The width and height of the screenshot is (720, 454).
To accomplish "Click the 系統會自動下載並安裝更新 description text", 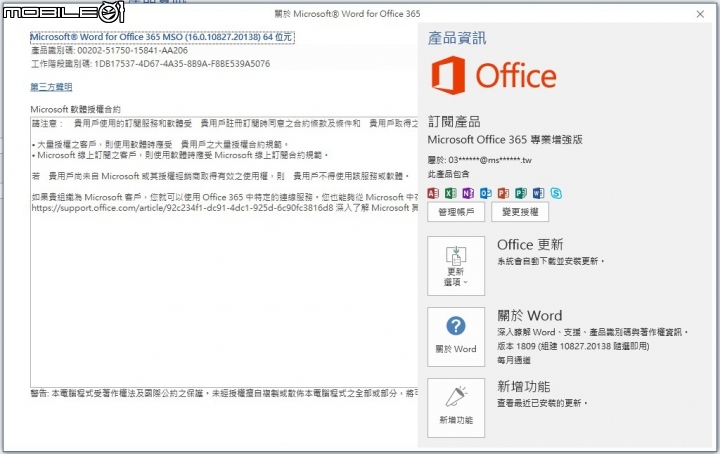I will 551,261.
